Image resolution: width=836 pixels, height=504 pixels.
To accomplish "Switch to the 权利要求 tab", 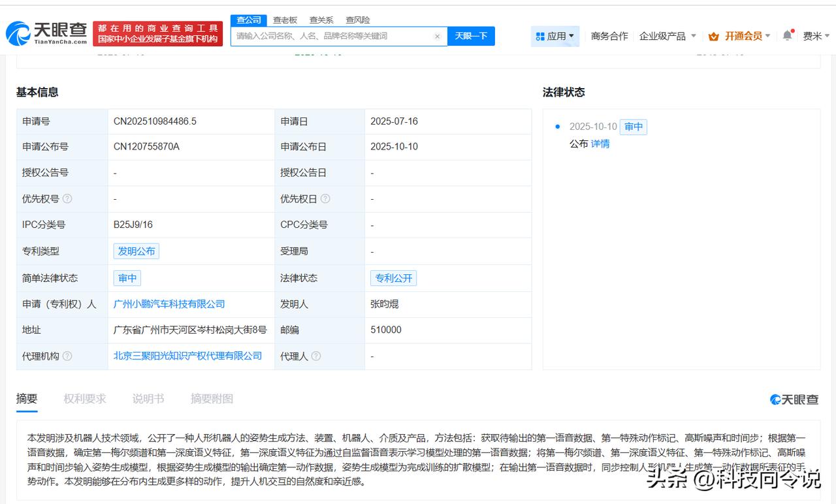I will [85, 399].
